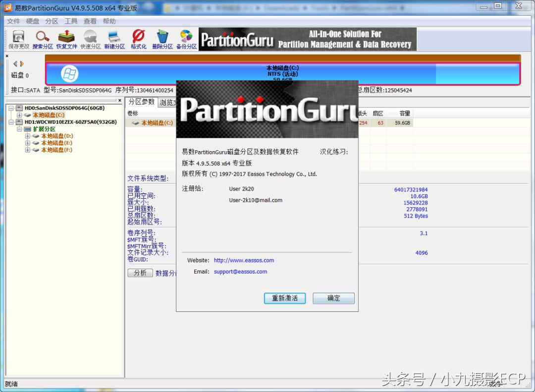Click the Delete Partition (删除分区) icon
This screenshot has width=535, height=392.
[162, 40]
